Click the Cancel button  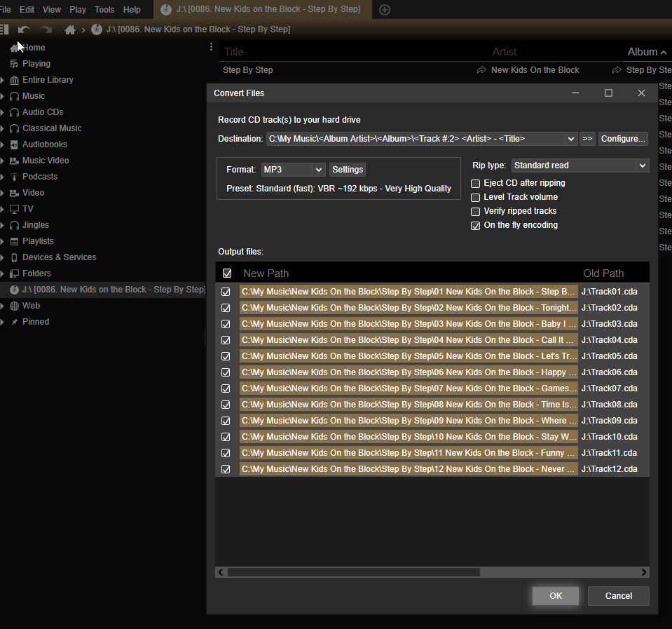[x=618, y=596]
